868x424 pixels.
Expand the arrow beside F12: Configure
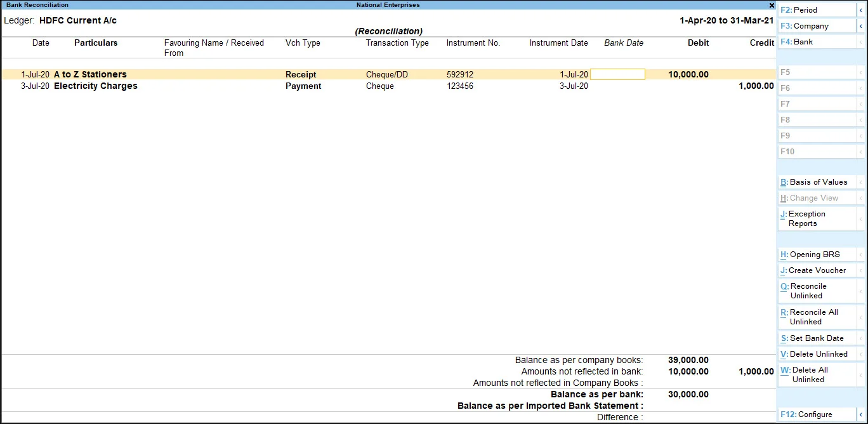861,414
